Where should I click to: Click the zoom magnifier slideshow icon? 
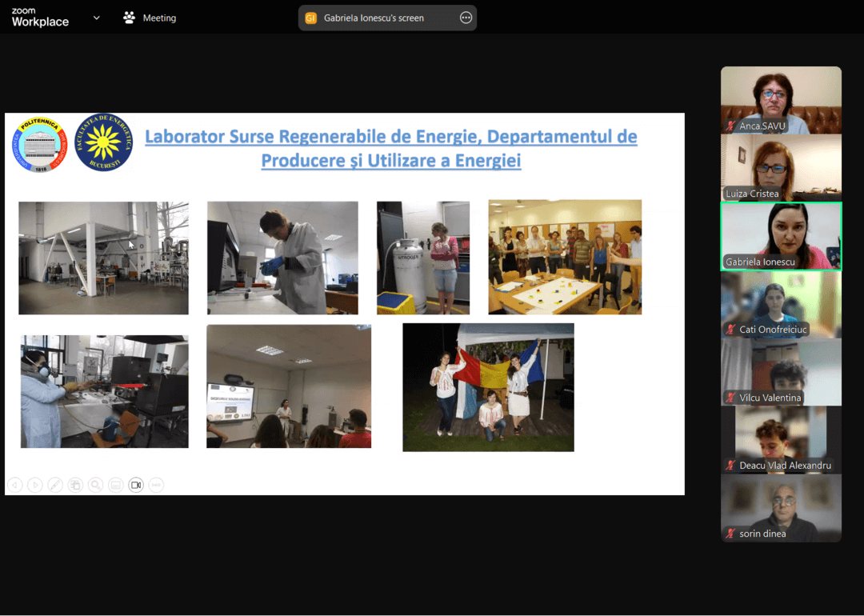[x=96, y=485]
